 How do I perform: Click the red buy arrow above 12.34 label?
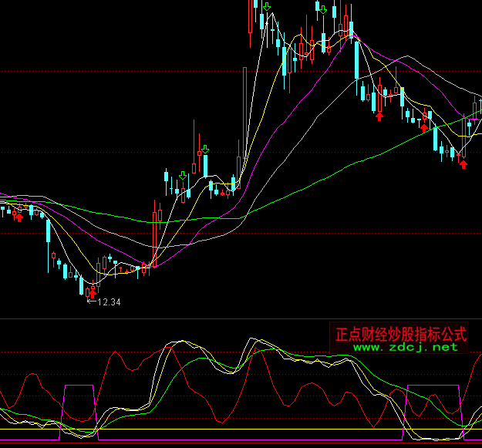[x=93, y=291]
